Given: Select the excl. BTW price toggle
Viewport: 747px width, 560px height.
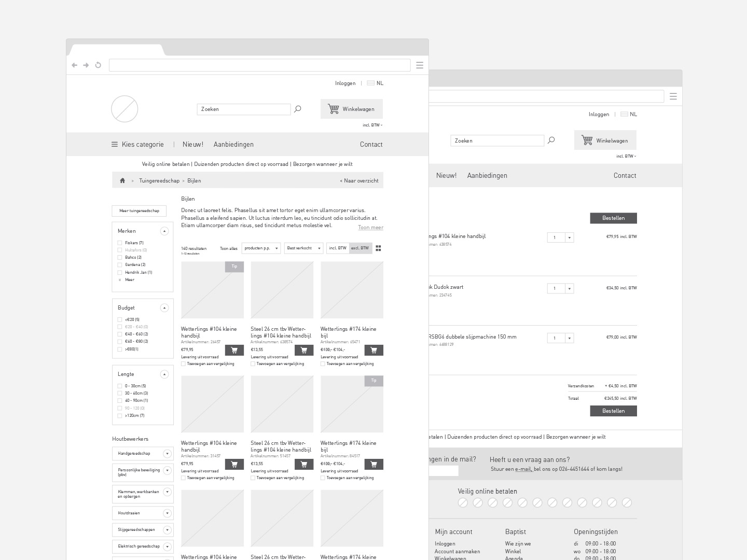Looking at the screenshot, I should [360, 248].
